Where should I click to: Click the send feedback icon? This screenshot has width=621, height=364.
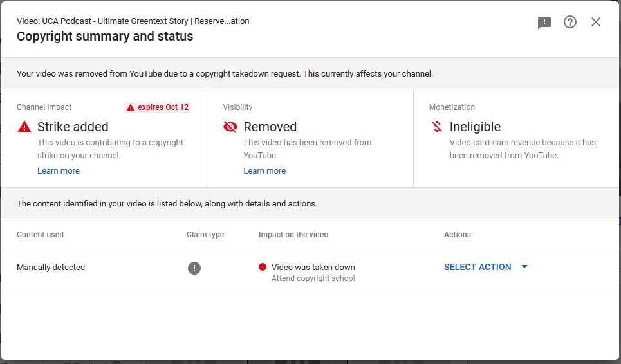(x=544, y=23)
